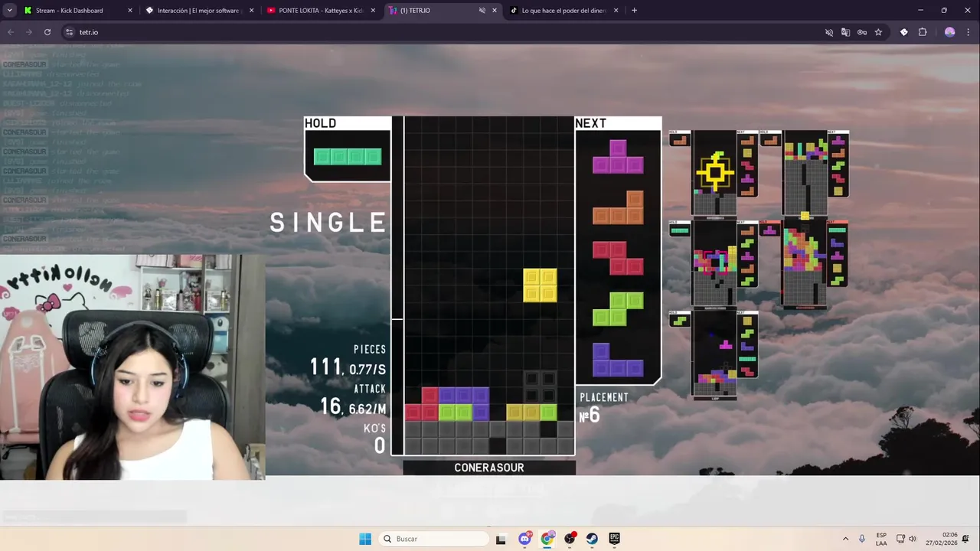Open the tab search dropdown arrow
980x551 pixels.
point(9,11)
